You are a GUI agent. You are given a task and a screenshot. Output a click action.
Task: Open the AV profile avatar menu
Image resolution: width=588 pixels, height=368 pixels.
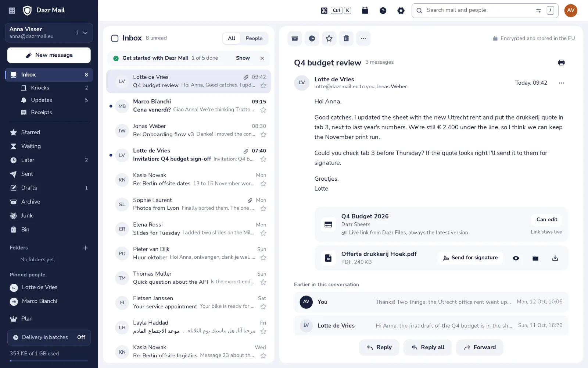pyautogui.click(x=571, y=10)
